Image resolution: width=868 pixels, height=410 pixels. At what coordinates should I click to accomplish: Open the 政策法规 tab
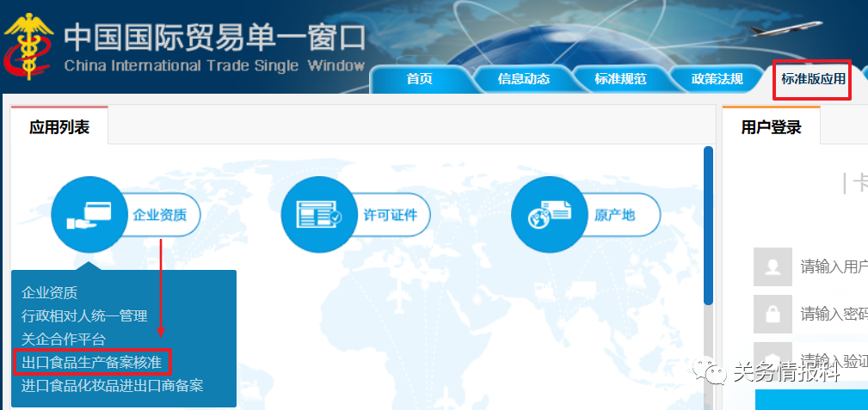coord(717,79)
